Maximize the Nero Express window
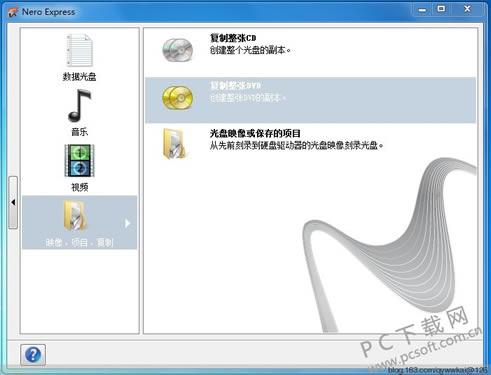This screenshot has width=491, height=375. [441, 9]
